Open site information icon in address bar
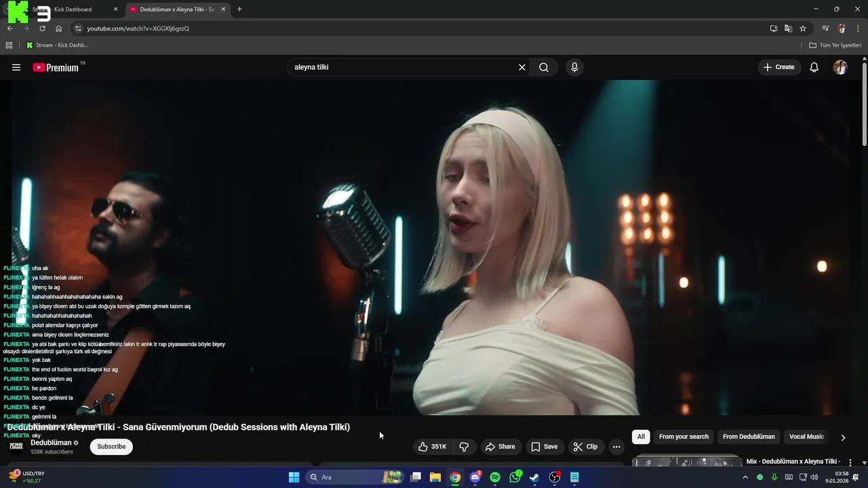Image resolution: width=868 pixels, height=488 pixels. (x=78, y=28)
